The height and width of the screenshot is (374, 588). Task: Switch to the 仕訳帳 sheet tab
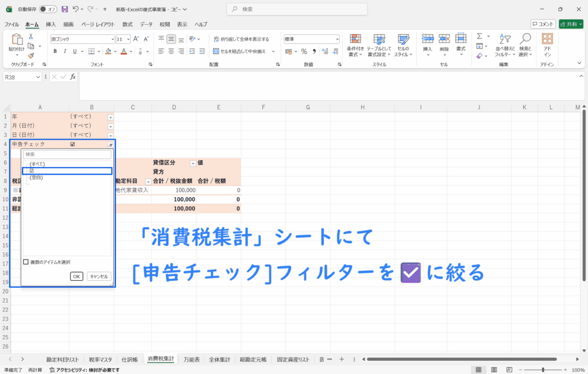(x=130, y=360)
